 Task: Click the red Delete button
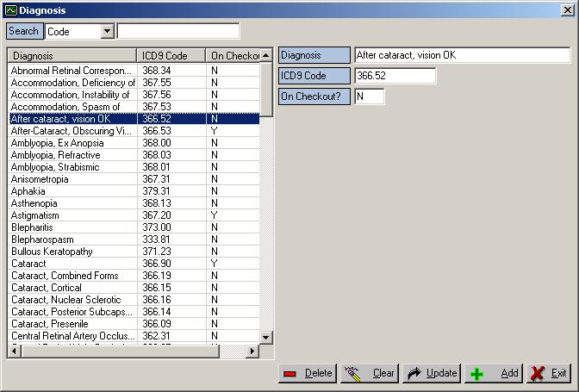(307, 373)
